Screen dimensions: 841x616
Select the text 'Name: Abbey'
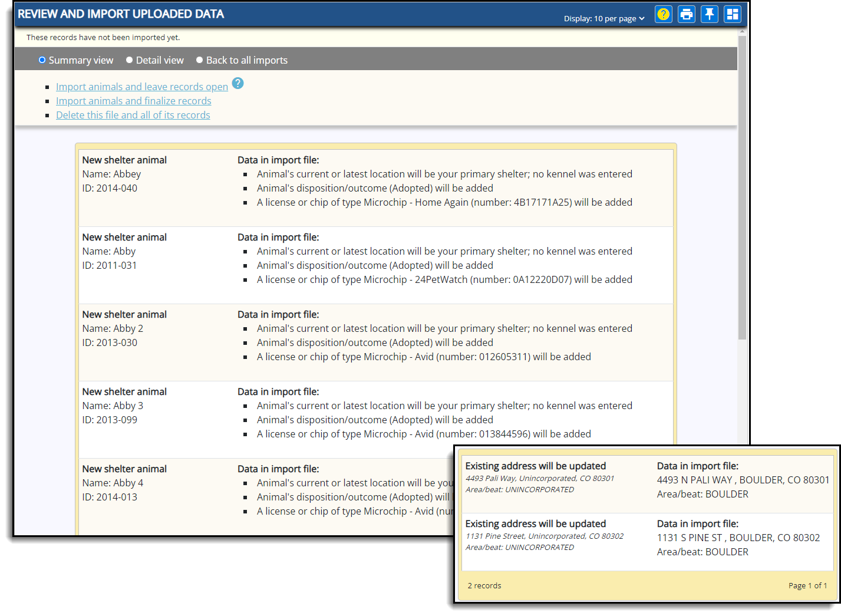tap(111, 174)
